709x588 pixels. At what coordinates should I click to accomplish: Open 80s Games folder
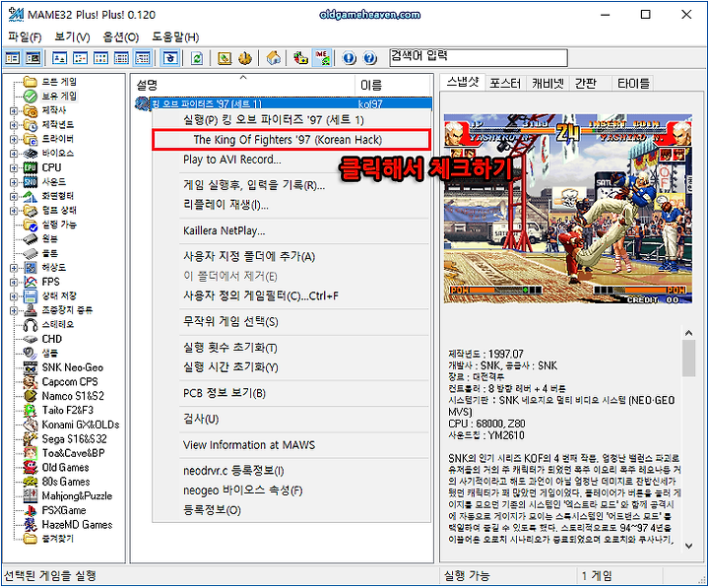66,482
